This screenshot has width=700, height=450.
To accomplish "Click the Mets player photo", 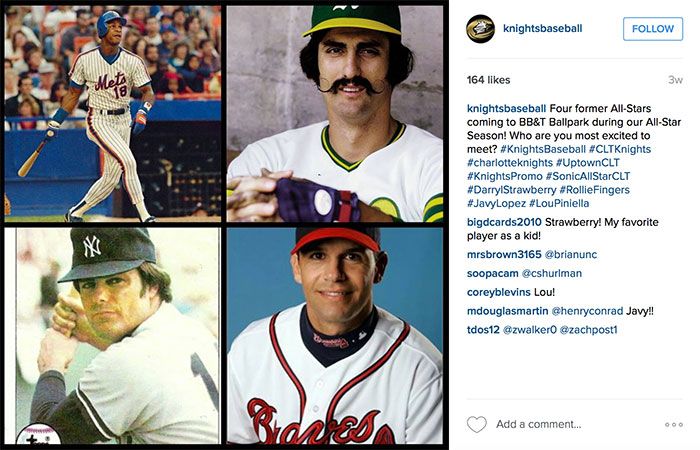I will pyautogui.click(x=112, y=113).
